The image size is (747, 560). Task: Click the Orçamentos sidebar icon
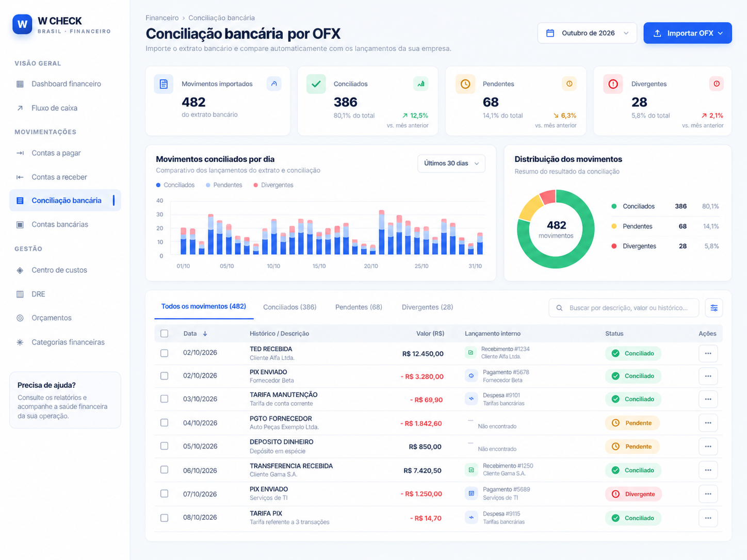tap(20, 318)
